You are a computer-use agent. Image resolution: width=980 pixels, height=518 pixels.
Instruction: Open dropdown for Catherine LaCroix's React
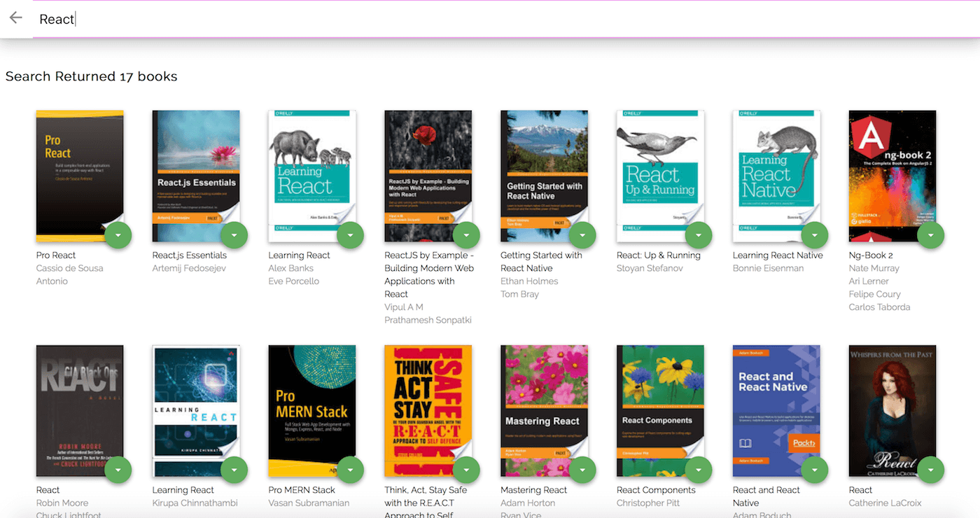coord(931,470)
